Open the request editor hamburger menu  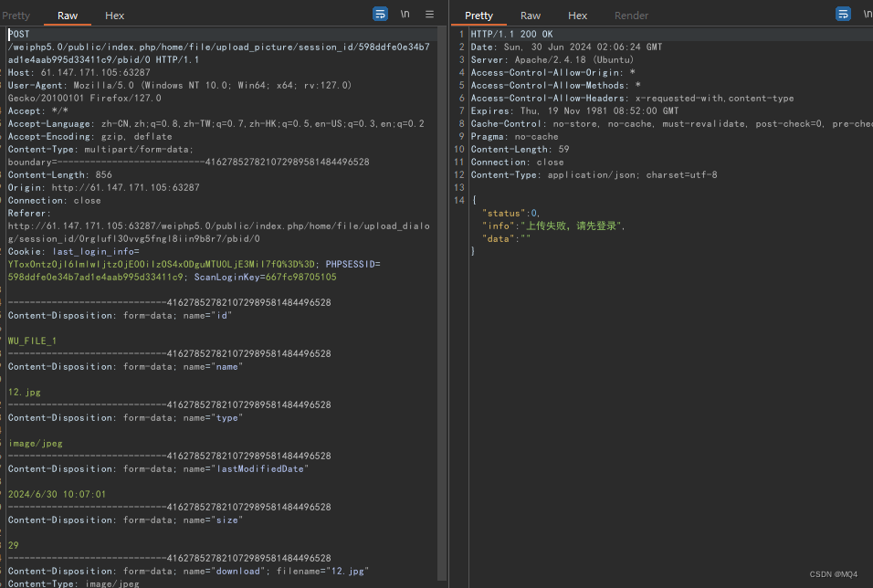(x=429, y=14)
